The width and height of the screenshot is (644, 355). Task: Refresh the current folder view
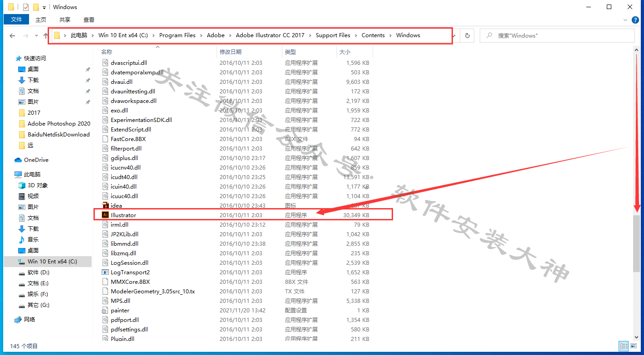tap(467, 35)
